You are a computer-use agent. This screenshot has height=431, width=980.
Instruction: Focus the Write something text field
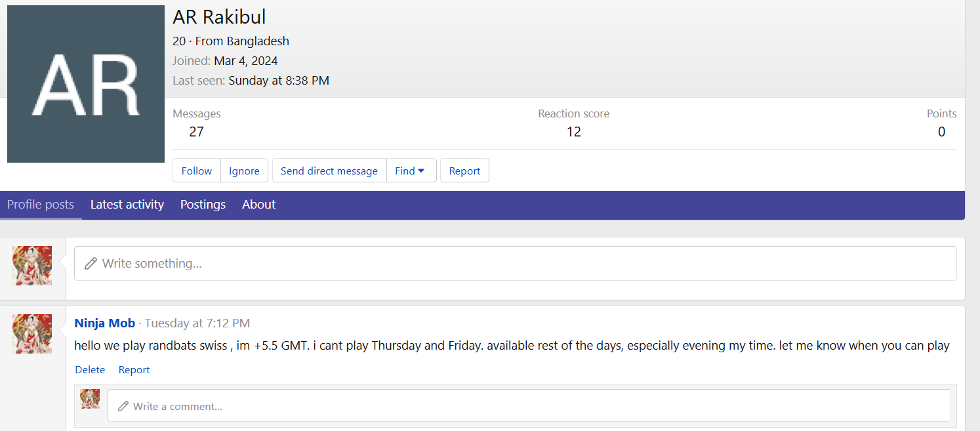(x=515, y=264)
